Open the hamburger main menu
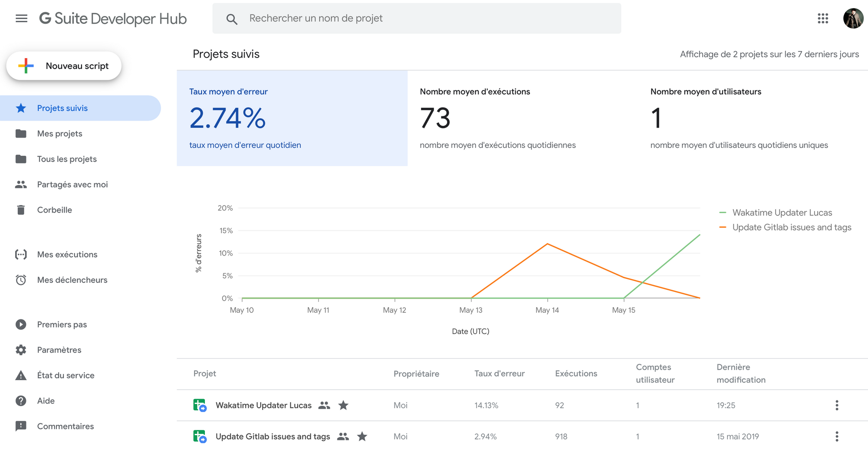This screenshot has height=459, width=868. pyautogui.click(x=21, y=18)
